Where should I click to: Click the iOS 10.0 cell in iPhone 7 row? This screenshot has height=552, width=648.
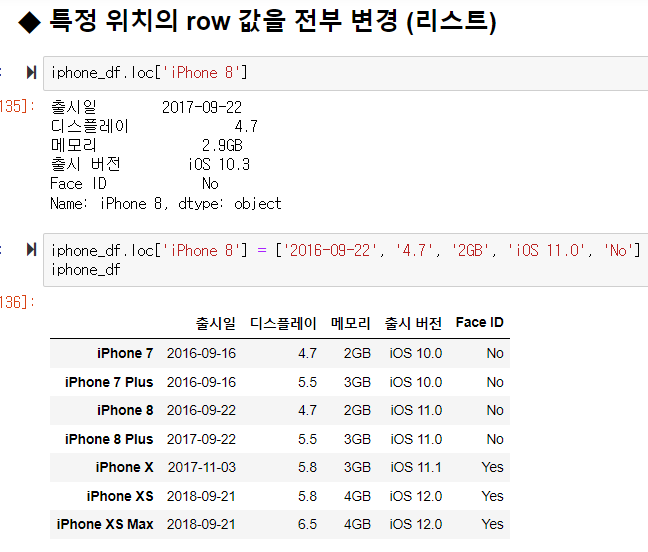[416, 353]
